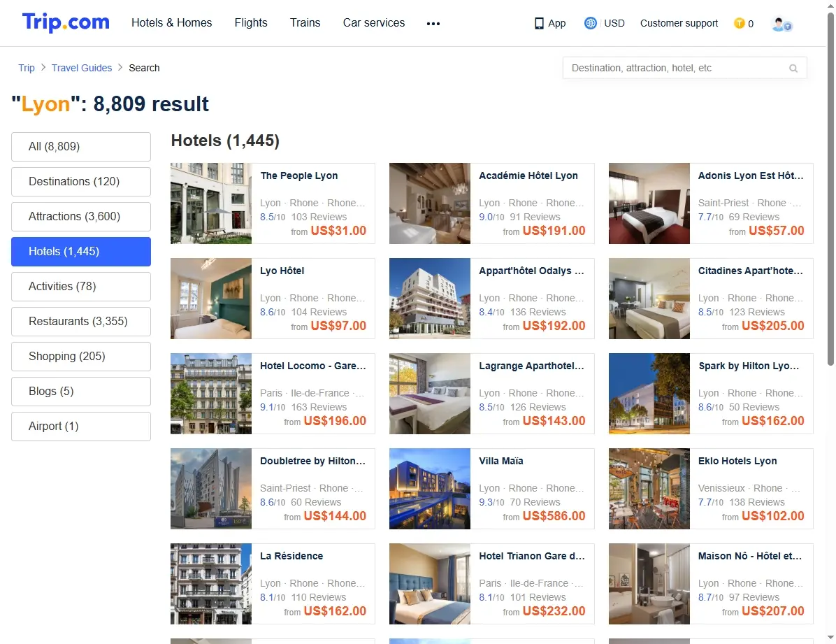Open the Trains menu

(x=305, y=23)
